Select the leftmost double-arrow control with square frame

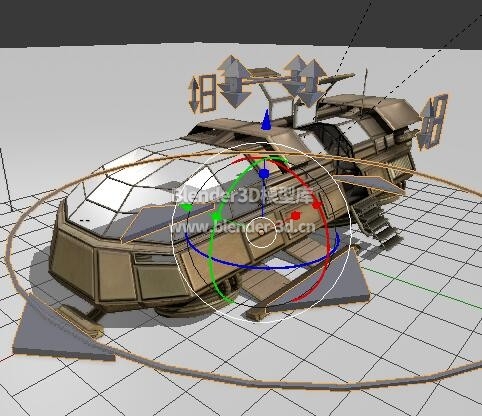pyautogui.click(x=202, y=94)
